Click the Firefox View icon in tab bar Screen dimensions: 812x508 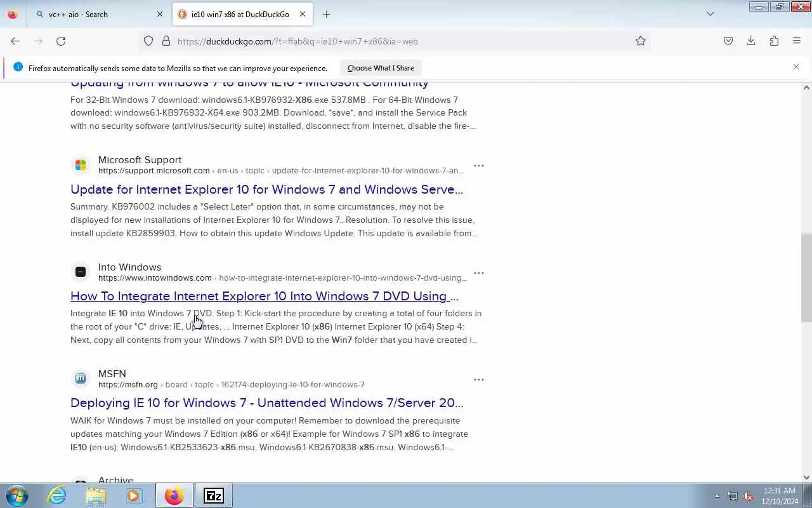click(x=13, y=14)
